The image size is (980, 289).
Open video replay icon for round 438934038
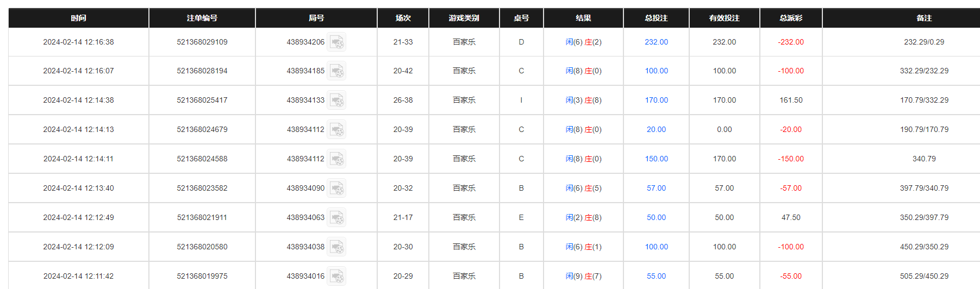pos(336,247)
